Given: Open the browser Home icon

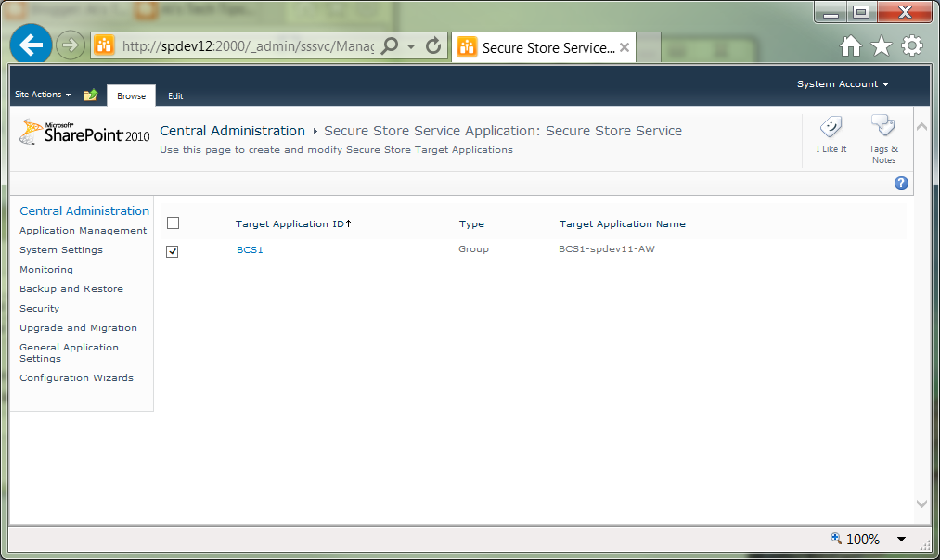Looking at the screenshot, I should 851,45.
